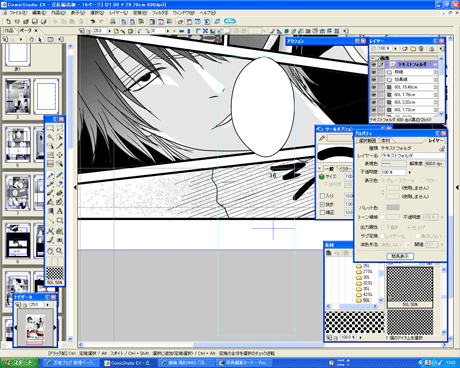Toggle visibility eye of 60L 1.79cm layer
The height and width of the screenshot is (368, 460).
point(374,95)
